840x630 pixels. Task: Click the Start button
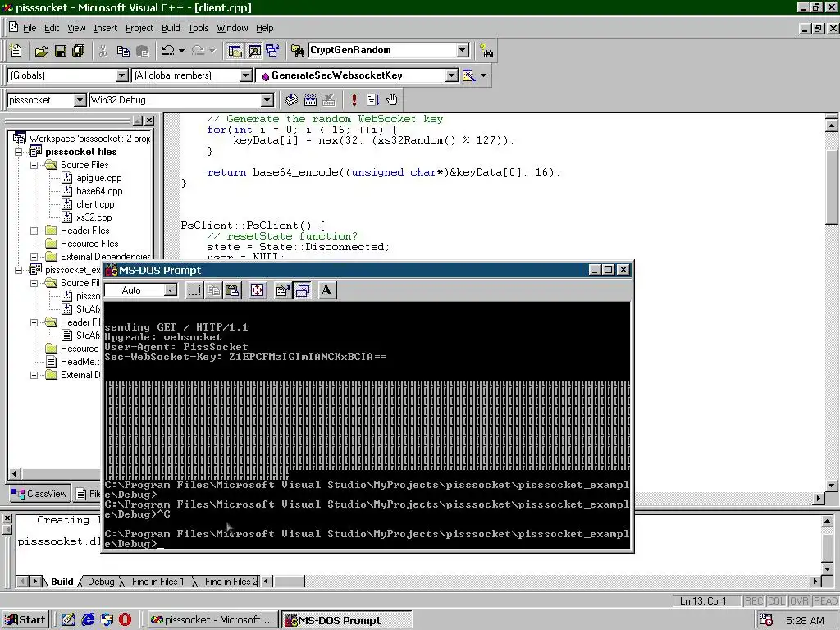pos(25,620)
